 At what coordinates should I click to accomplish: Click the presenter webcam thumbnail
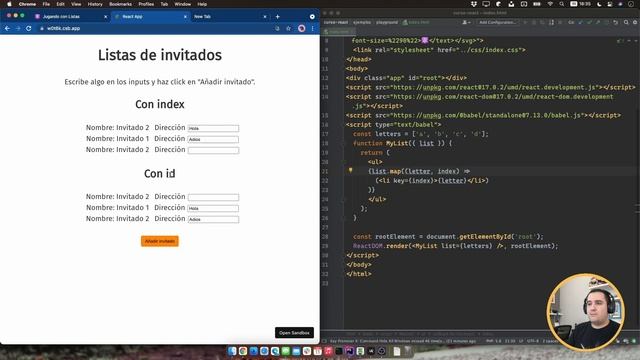585,312
